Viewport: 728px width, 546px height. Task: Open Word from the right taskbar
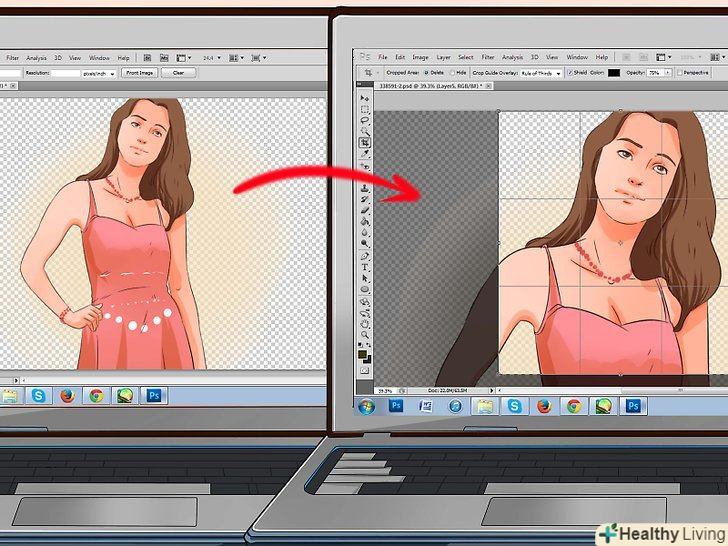pyautogui.click(x=425, y=406)
